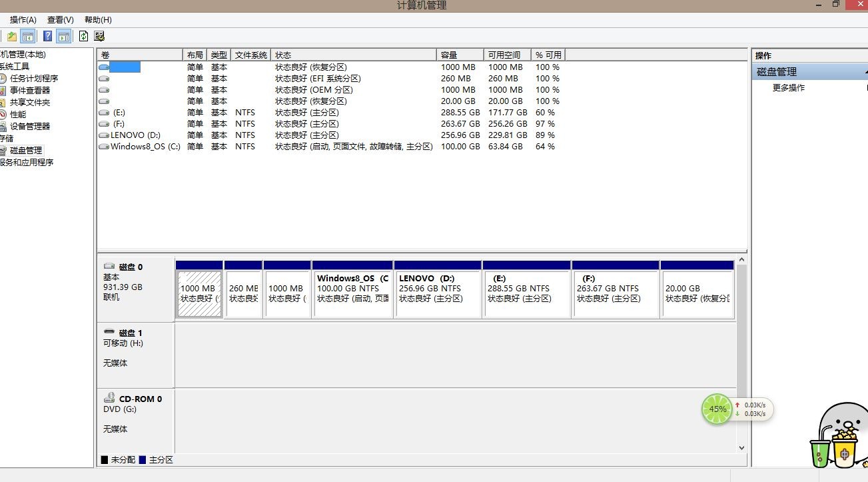Click the up-one-level folder toolbar icon

tap(12, 36)
